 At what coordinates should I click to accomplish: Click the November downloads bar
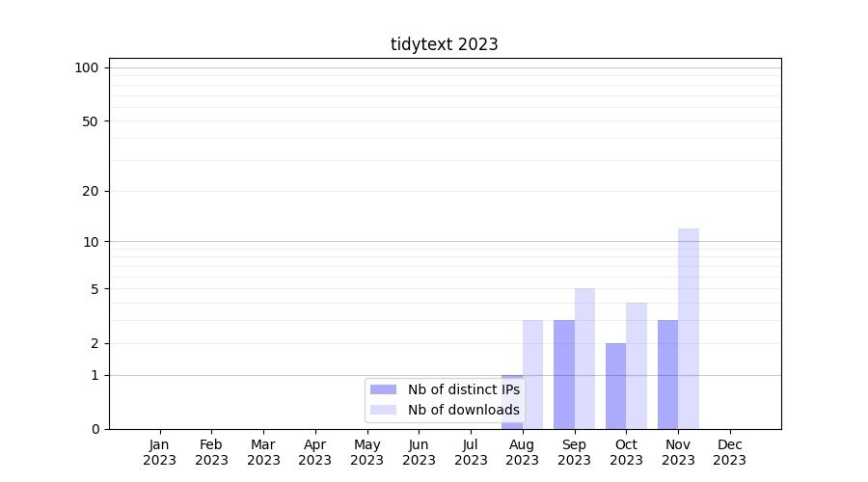click(689, 328)
